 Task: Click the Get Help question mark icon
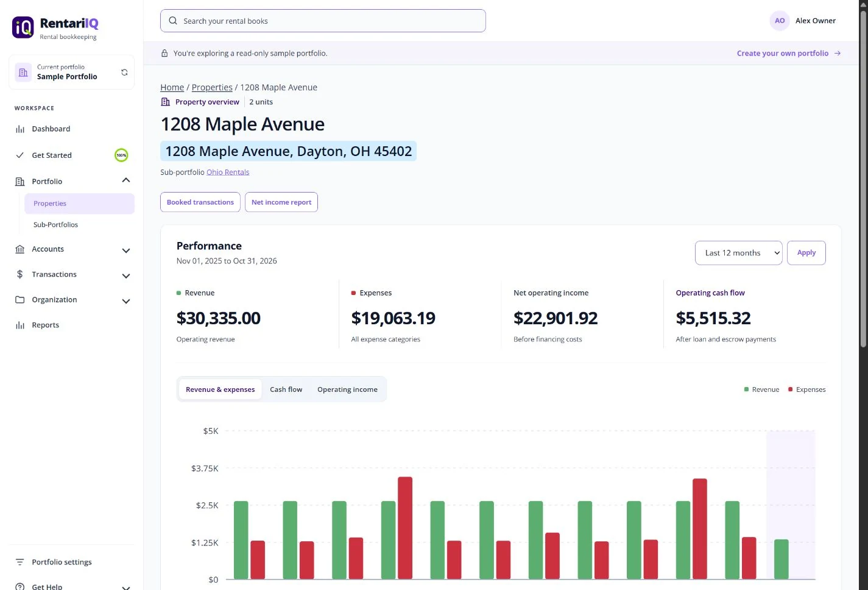pyautogui.click(x=20, y=586)
